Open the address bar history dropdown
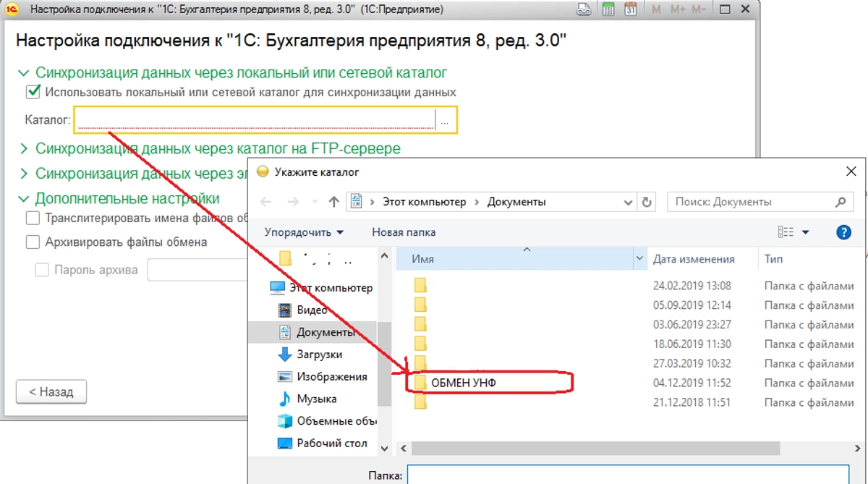Image resolution: width=868 pixels, height=484 pixels. click(x=628, y=203)
